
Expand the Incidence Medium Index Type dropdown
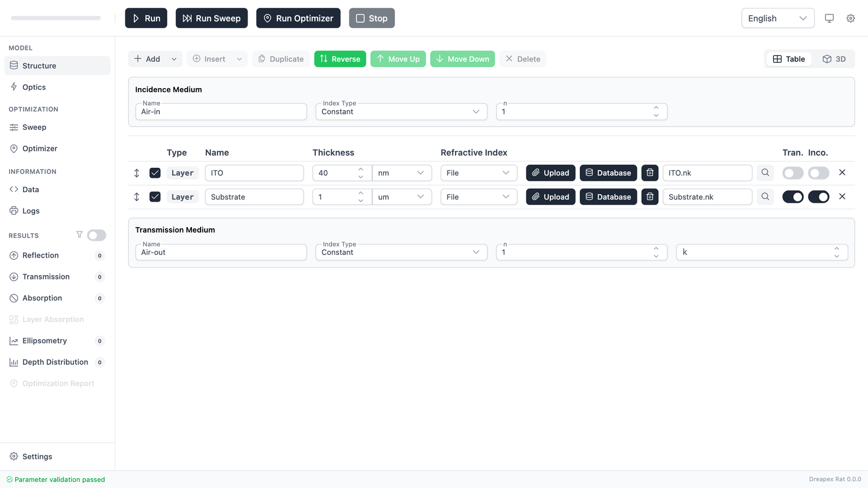click(401, 112)
